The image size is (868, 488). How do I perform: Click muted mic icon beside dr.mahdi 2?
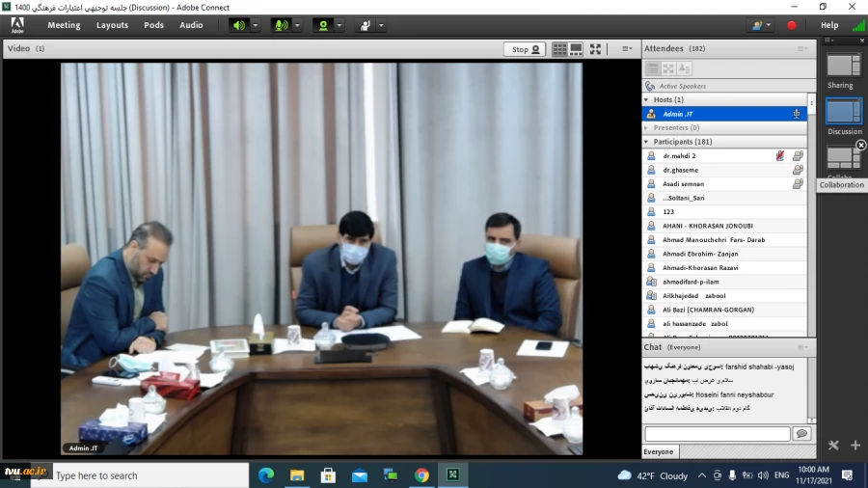780,156
